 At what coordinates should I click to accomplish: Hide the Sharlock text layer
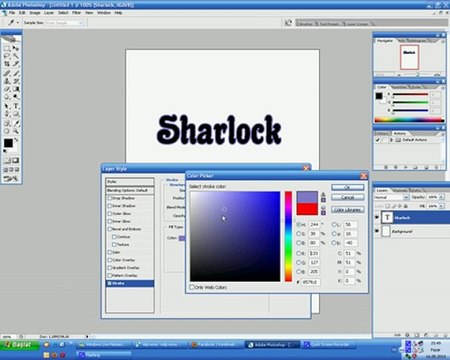pos(377,217)
